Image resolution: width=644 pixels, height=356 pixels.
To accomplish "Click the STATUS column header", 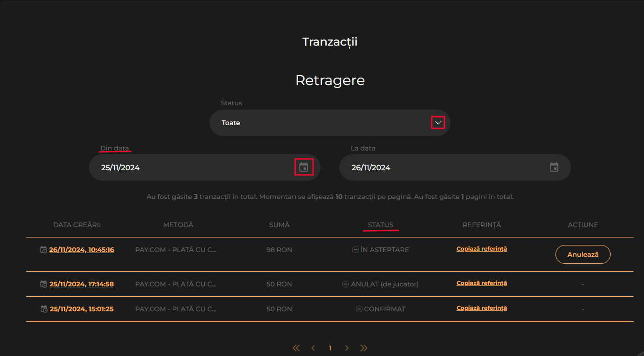I will 380,225.
